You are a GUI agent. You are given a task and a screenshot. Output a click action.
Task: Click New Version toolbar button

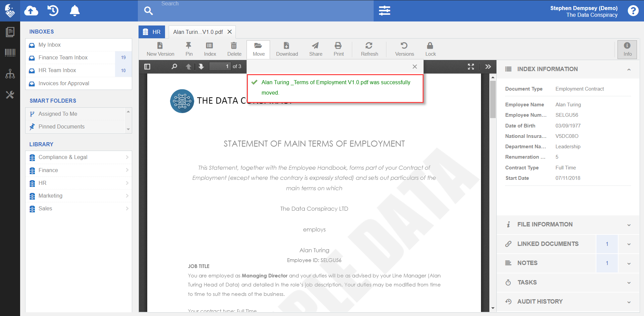click(160, 49)
